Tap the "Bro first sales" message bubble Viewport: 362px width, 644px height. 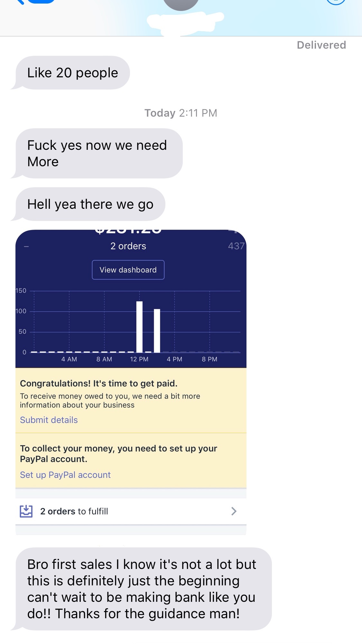[x=144, y=589]
